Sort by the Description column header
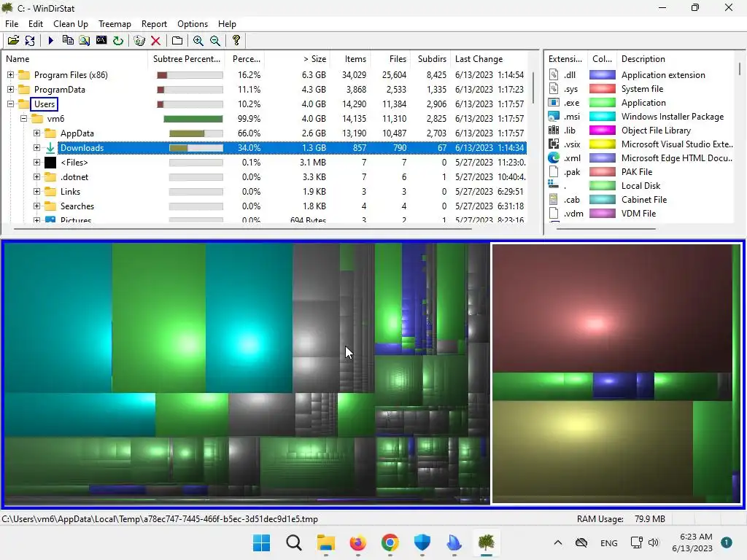Screen dimensions: 747x560 [x=676, y=59]
